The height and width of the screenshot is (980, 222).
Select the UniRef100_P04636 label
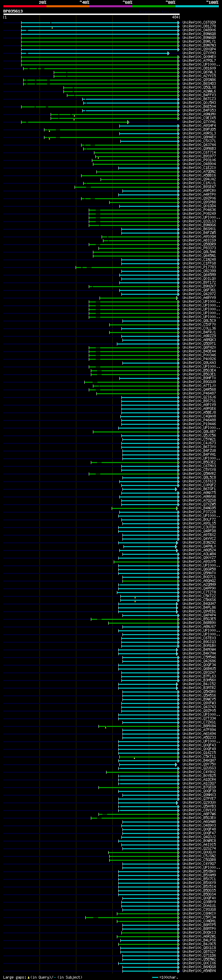point(199,210)
